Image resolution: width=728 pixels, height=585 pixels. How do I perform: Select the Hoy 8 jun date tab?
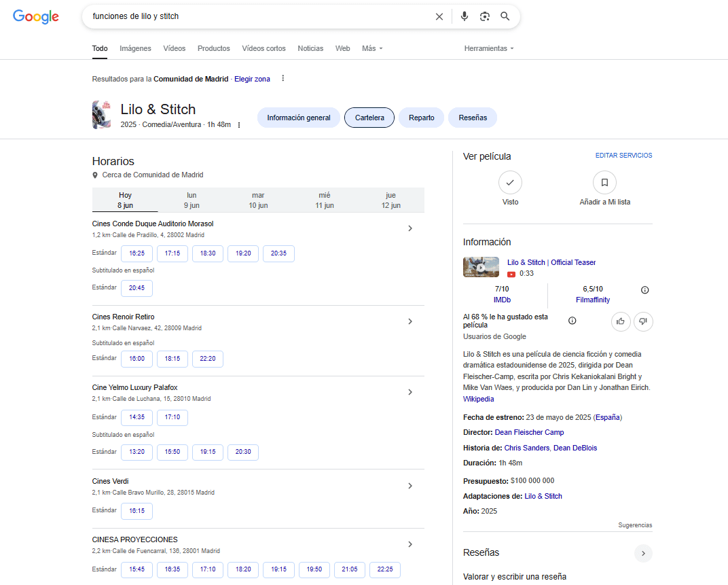[x=125, y=200]
